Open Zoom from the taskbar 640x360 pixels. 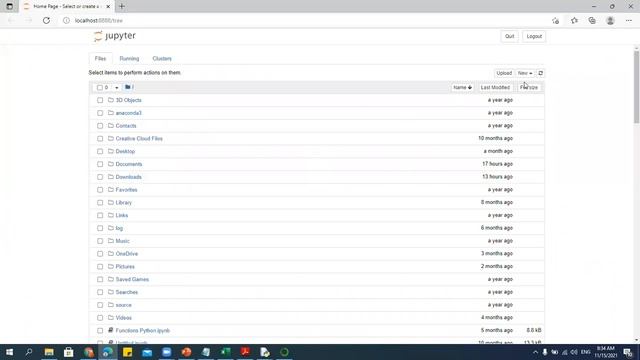coord(167,352)
